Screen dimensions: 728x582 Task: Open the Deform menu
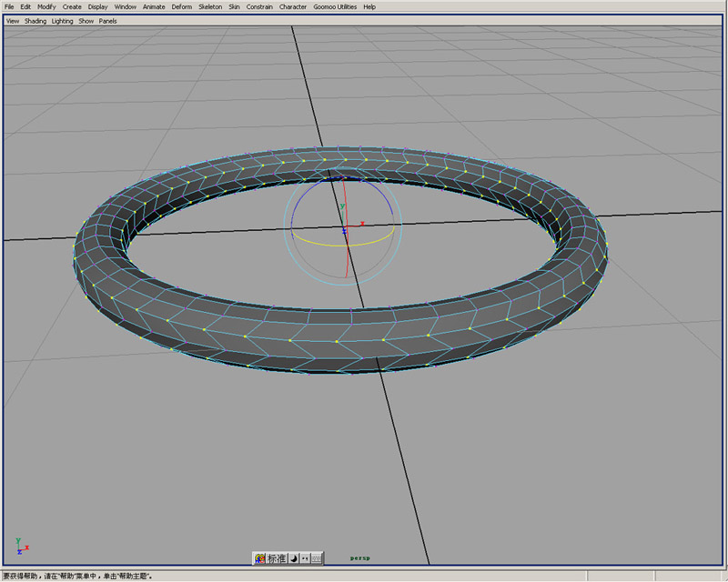(181, 7)
